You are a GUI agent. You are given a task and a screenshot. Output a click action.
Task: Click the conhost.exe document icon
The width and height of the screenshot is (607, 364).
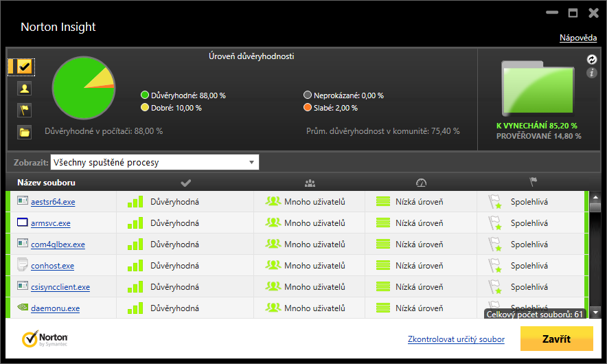pyautogui.click(x=23, y=264)
